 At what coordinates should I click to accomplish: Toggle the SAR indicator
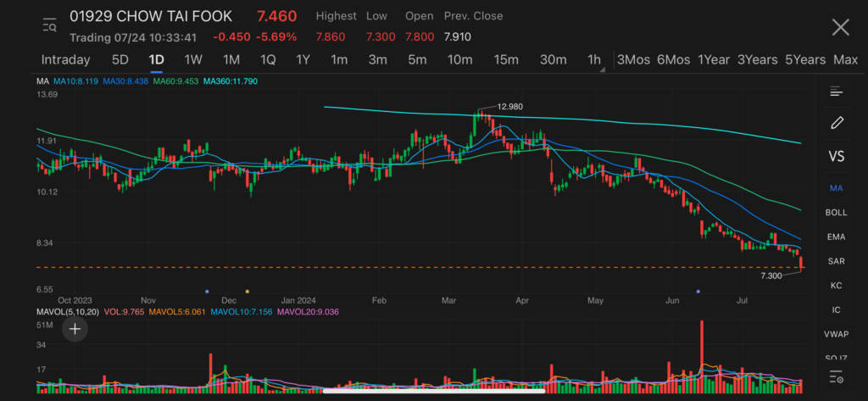point(836,261)
